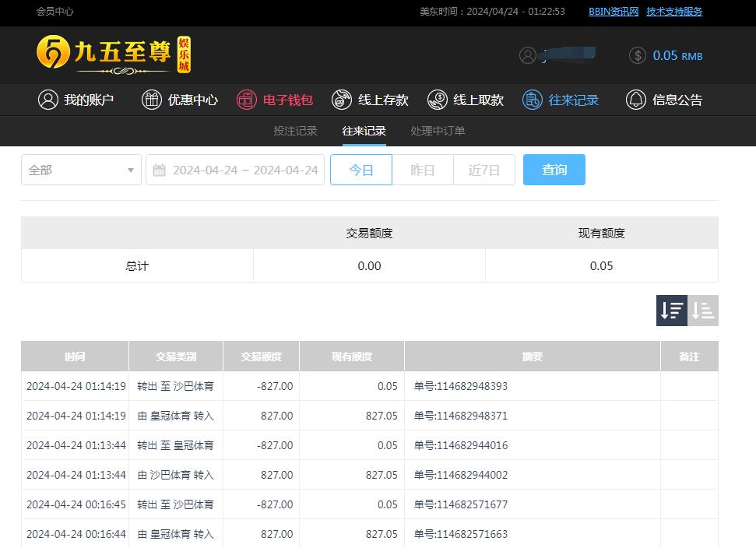This screenshot has height=548, width=756.
Task: Click the 查询 search button
Action: [554, 170]
